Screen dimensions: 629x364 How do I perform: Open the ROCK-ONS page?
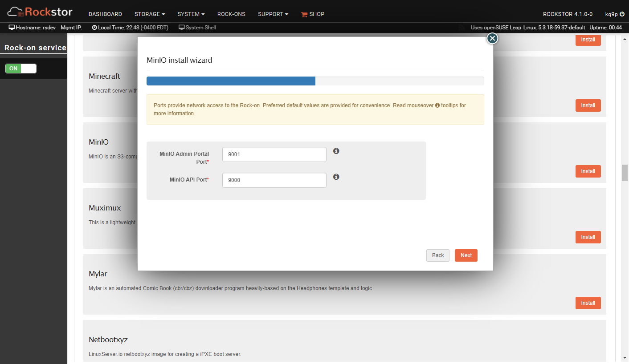[231, 14]
